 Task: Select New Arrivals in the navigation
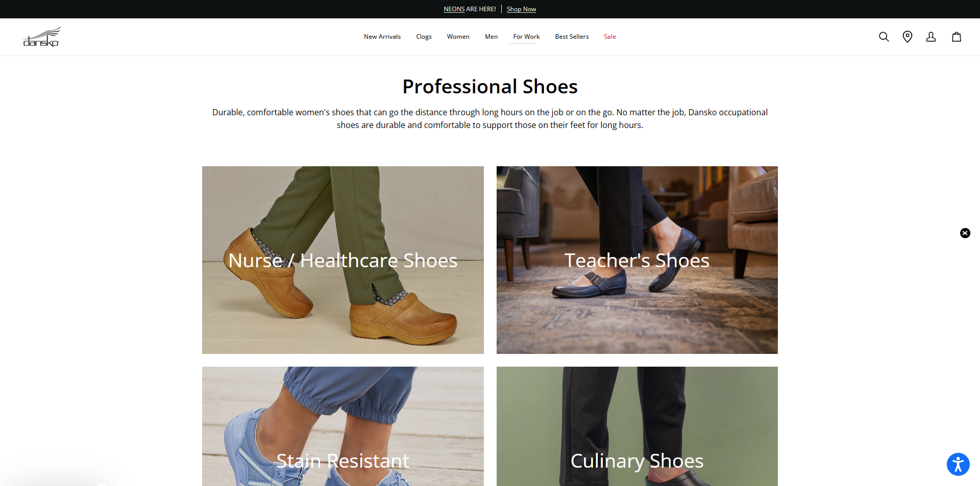(382, 36)
